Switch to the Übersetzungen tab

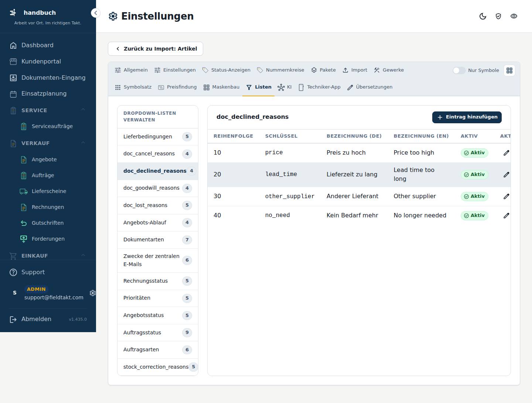[x=370, y=87]
